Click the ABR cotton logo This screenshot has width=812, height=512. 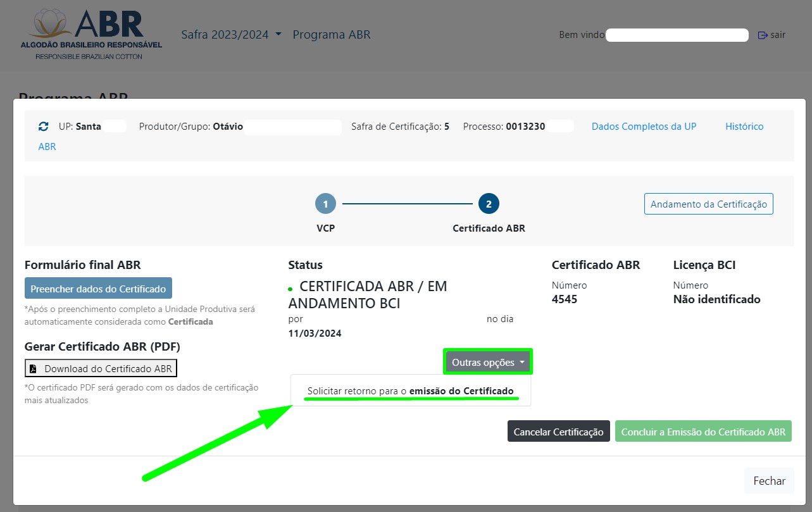[x=91, y=34]
